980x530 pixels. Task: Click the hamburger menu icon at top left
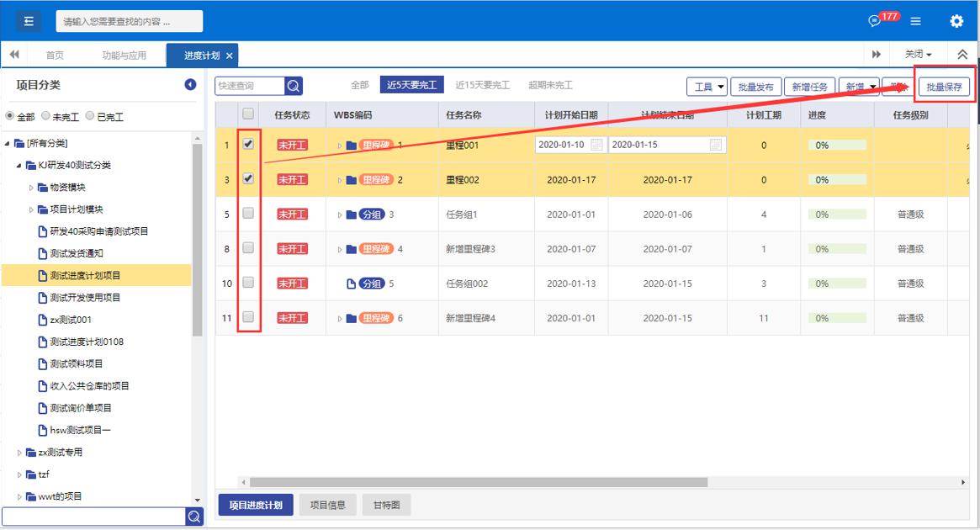click(28, 21)
